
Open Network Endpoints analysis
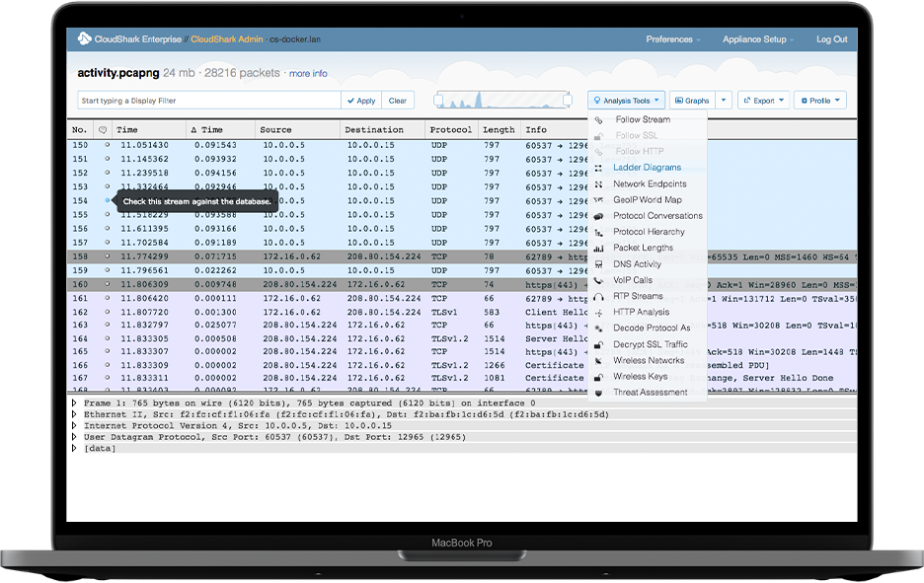point(650,183)
